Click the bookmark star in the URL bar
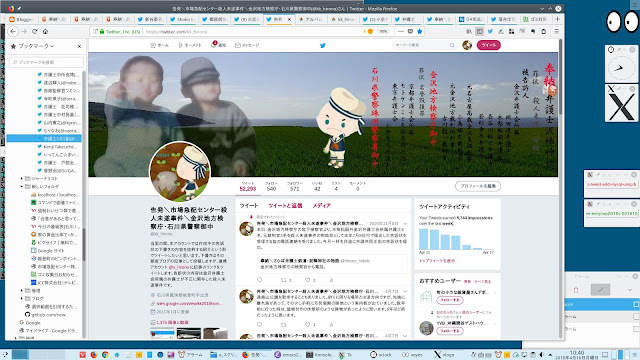The height and width of the screenshot is (360, 640). tap(420, 31)
